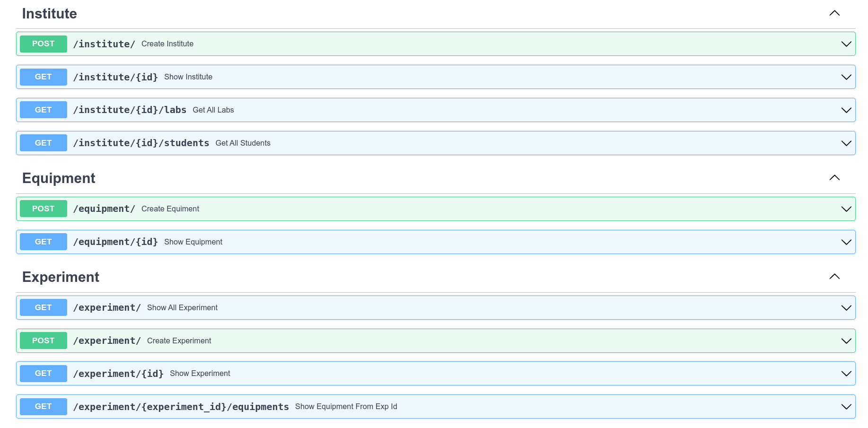Screen dimensions: 868x428
Task: Expand the Show Experiment row arrow
Action: click(846, 374)
